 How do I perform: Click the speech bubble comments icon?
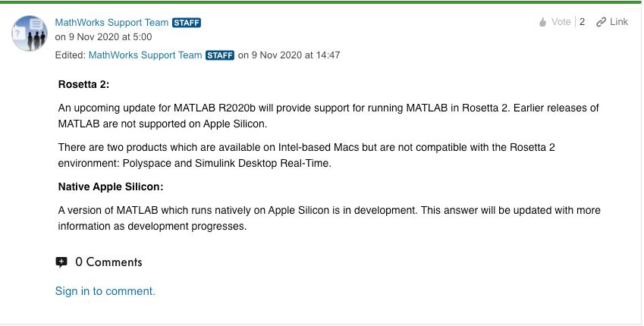pyautogui.click(x=61, y=262)
